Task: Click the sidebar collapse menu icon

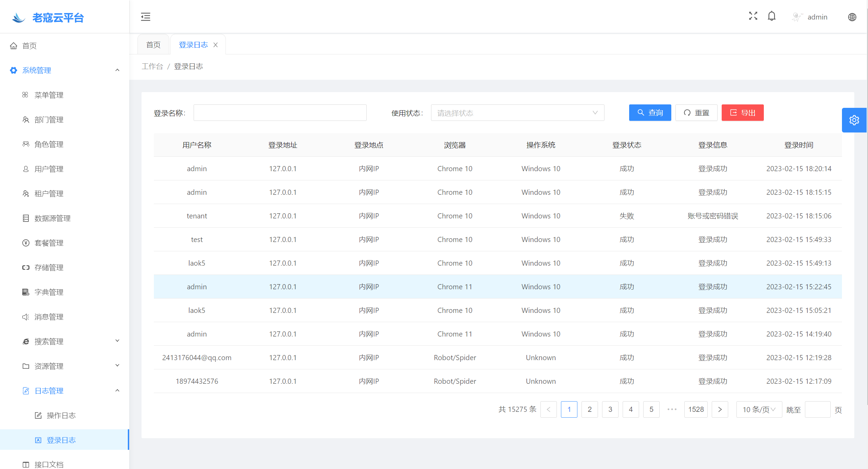Action: [145, 17]
